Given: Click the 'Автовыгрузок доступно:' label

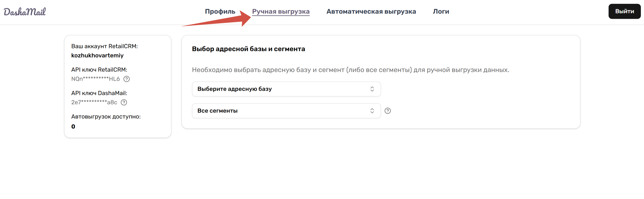Looking at the screenshot, I should click(106, 117).
